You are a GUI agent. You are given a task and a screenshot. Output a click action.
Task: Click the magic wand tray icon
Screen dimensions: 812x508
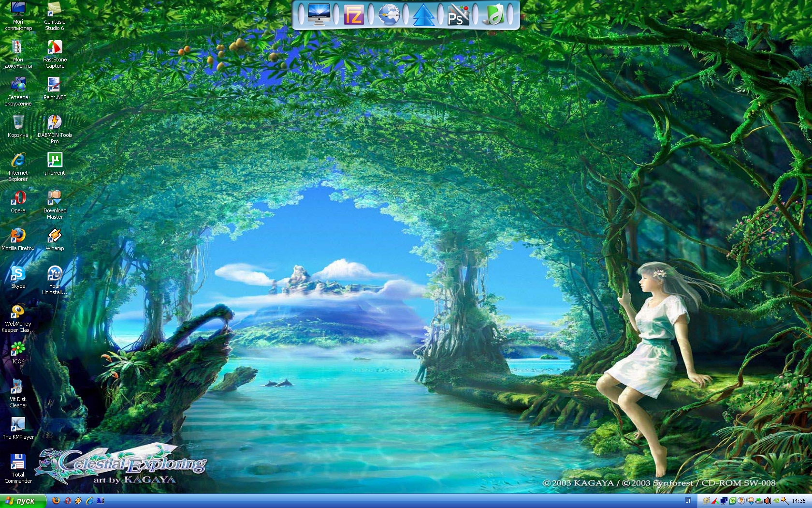pos(785,501)
